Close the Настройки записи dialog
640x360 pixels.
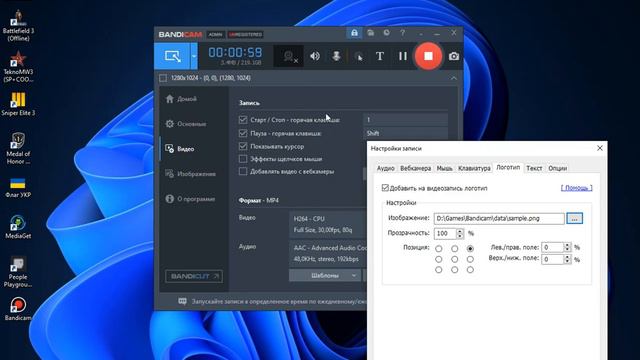[x=600, y=148]
